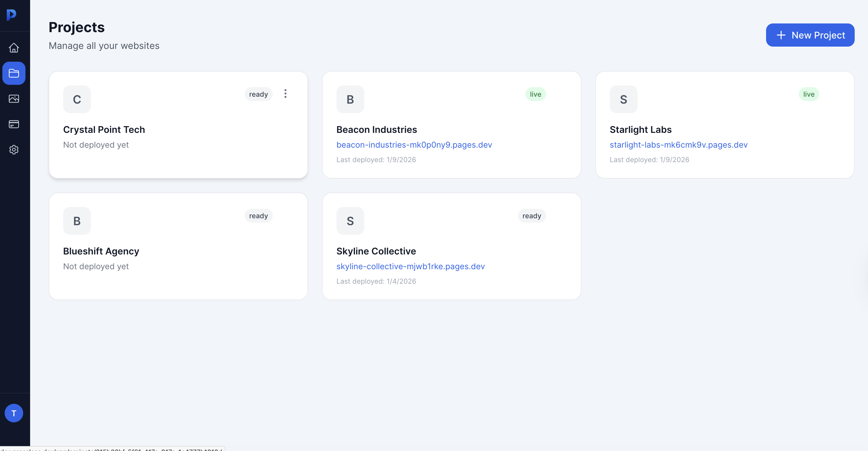The image size is (868, 451).
Task: Open the three-dot menu on Crystal Point Tech
Action: tap(285, 94)
